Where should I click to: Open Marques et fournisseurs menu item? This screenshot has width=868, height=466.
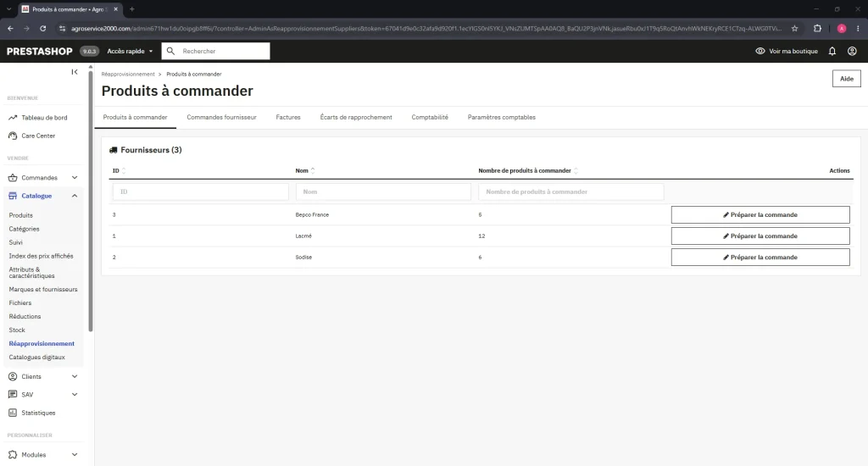coord(43,290)
